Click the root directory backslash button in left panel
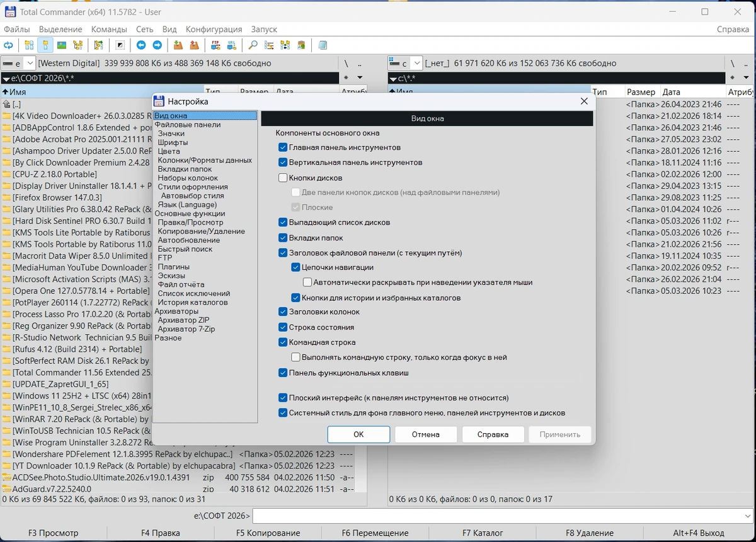Screen dimensions: 756x542 [346, 64]
